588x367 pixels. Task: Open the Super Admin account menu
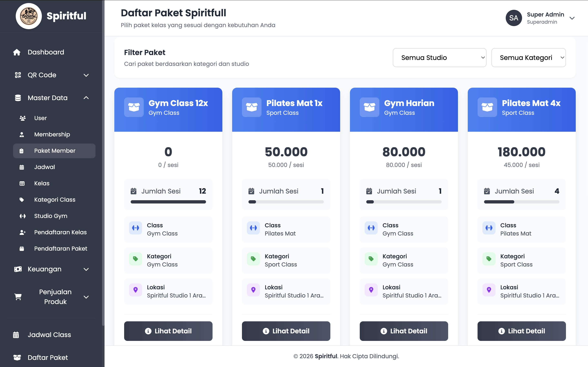(x=572, y=18)
